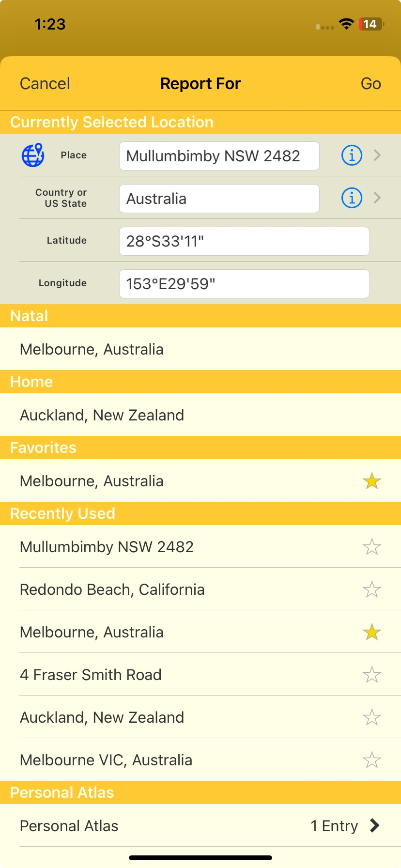Cancel the Report For dialog
This screenshot has height=868, width=401.
click(x=45, y=84)
